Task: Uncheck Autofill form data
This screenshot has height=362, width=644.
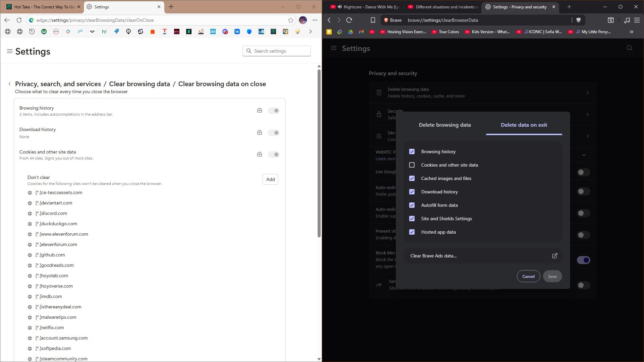Action: tap(412, 205)
